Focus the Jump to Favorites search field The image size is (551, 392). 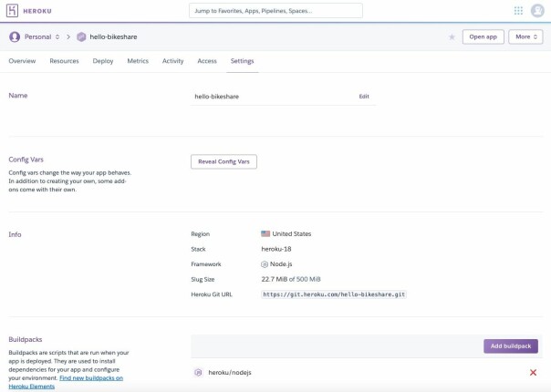[275, 11]
